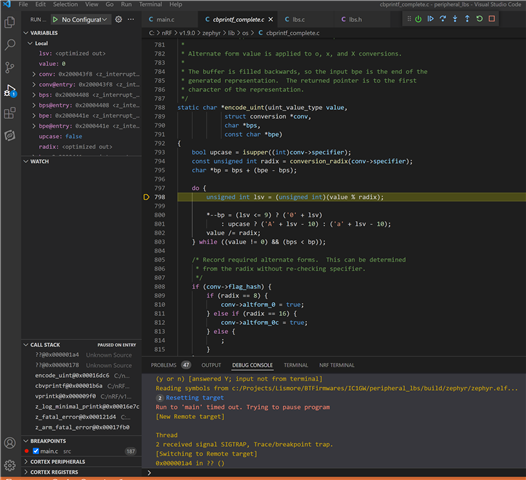This screenshot has height=480, width=526.
Task: Open the Extensions view
Action: click(x=10, y=113)
